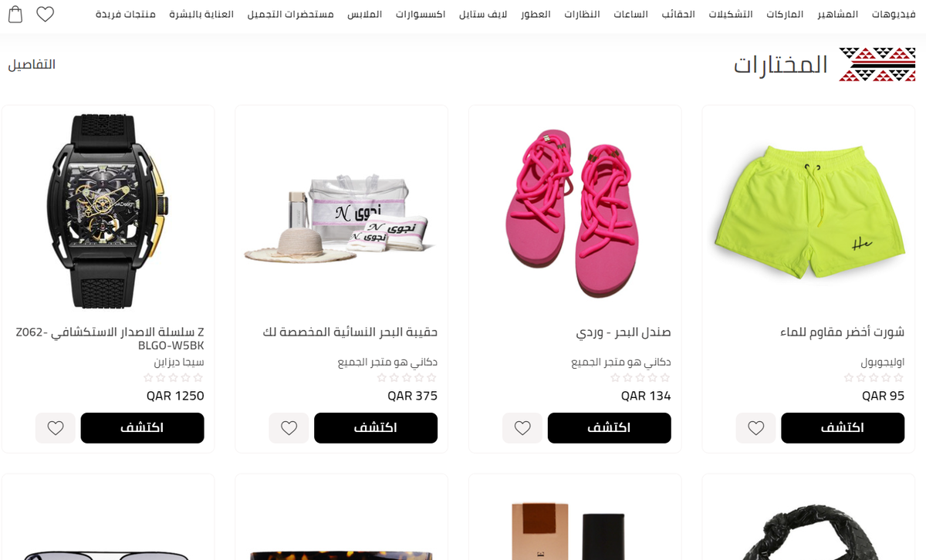Viewport: 926px width, 560px height.
Task: Toggle heart for pink beach sandal
Action: (522, 427)
